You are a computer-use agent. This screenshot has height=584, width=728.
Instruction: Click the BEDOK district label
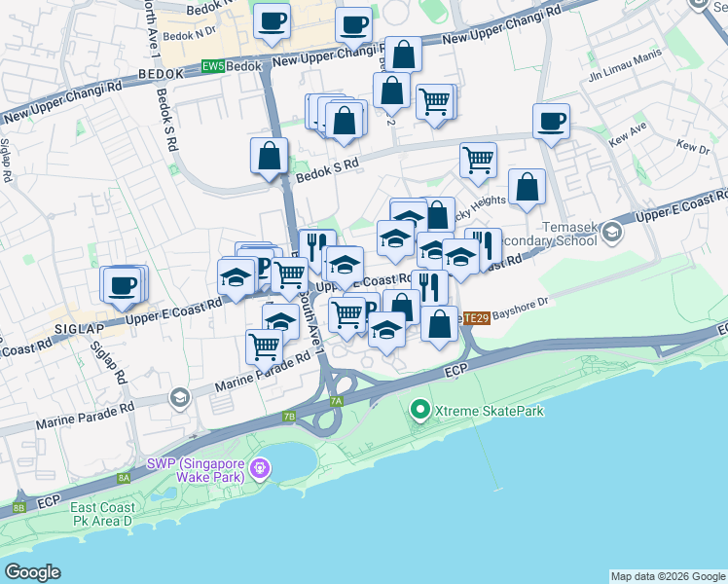click(162, 74)
